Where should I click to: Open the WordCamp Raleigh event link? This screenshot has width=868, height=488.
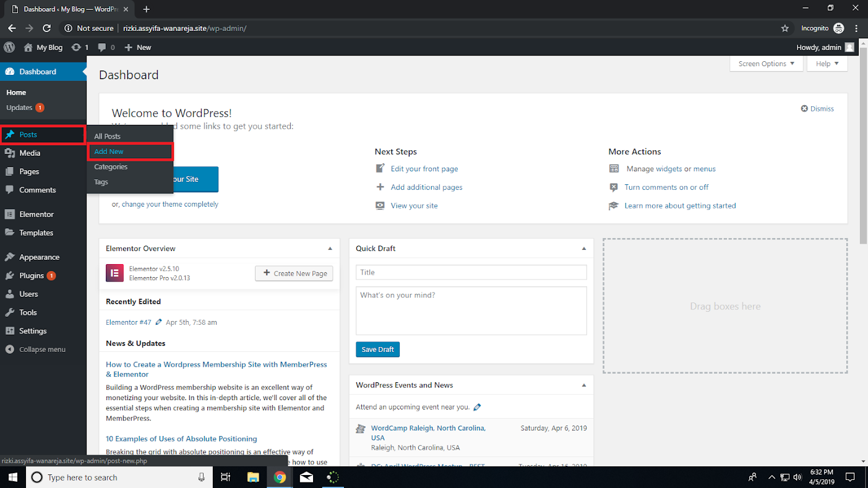pyautogui.click(x=428, y=433)
